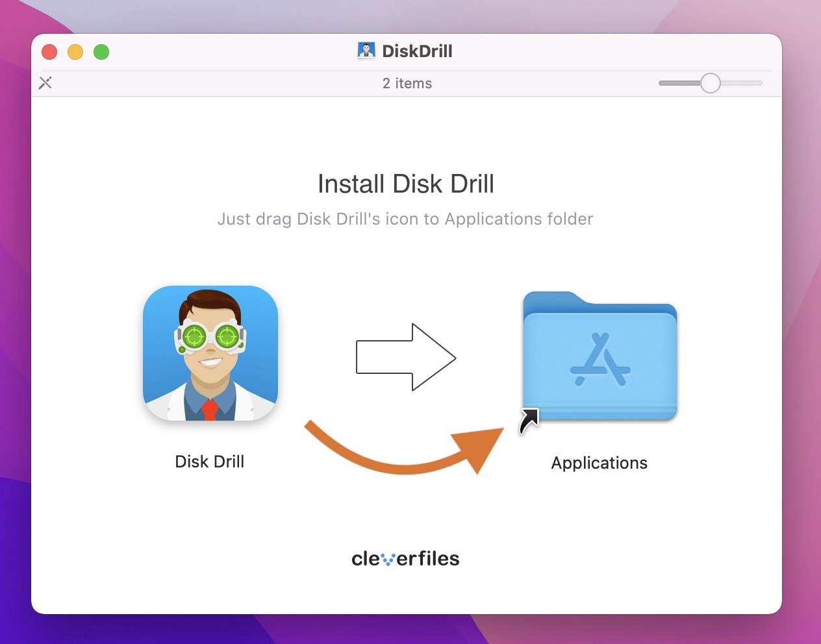Maximize the DiskDrill window with green button
Screen dimensions: 821x644
[x=101, y=52]
